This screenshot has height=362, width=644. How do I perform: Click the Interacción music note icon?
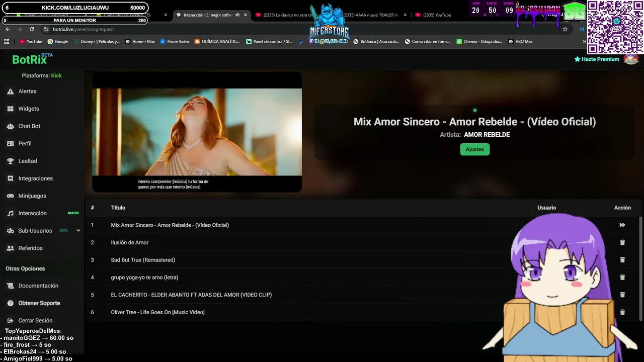[x=10, y=213]
